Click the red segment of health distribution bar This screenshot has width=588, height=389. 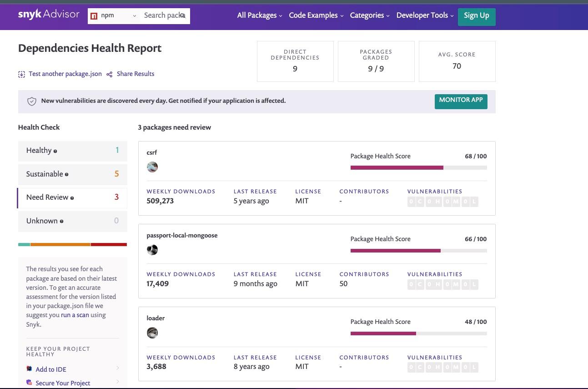pos(109,245)
